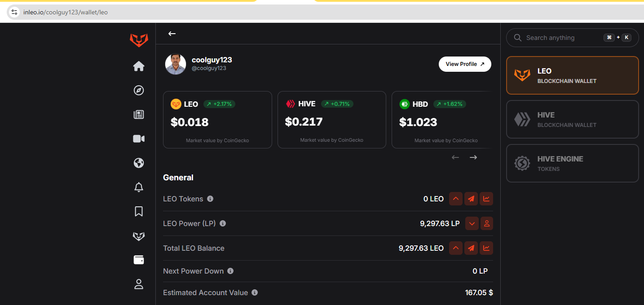Click coolguy123 profile avatar

176,64
